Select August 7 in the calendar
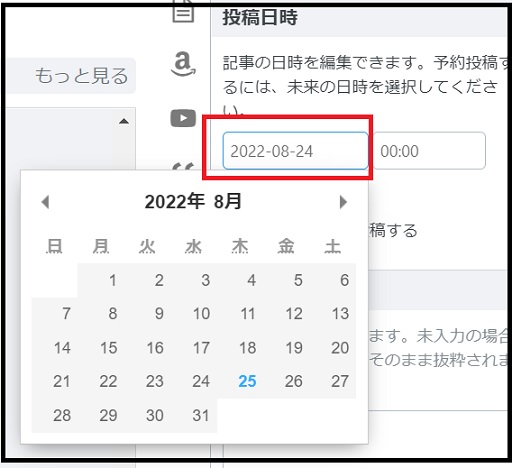 point(55,314)
